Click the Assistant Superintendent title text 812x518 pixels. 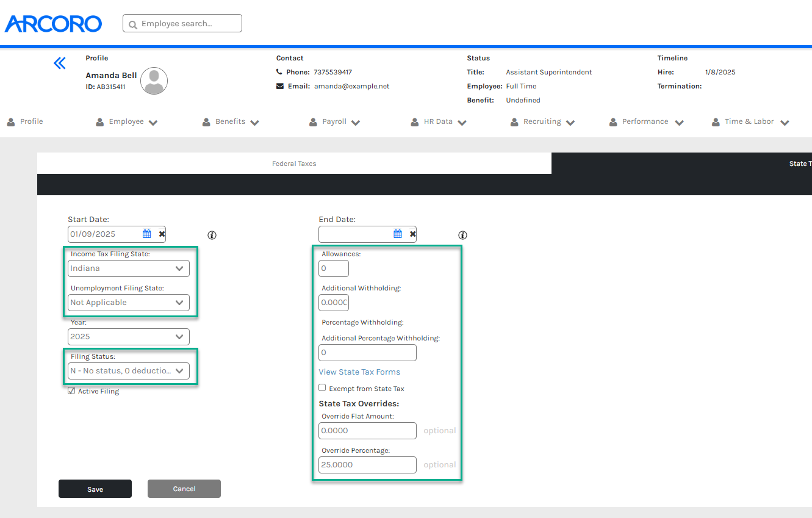548,72
